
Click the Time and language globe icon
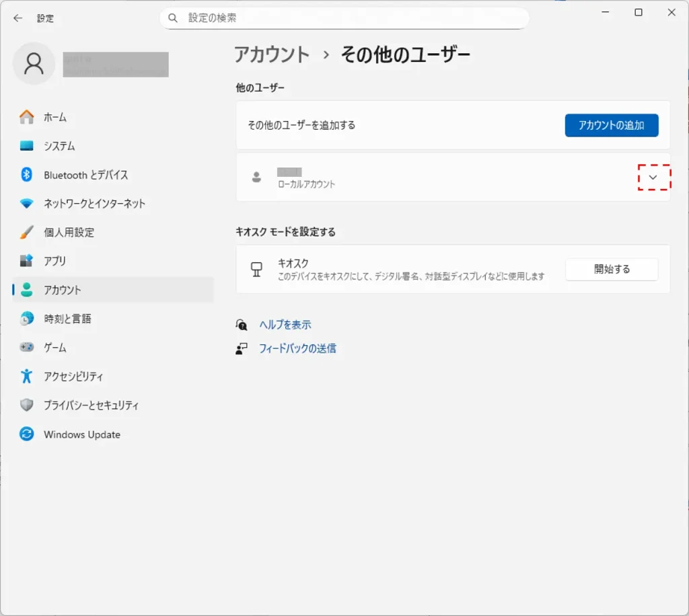click(27, 319)
